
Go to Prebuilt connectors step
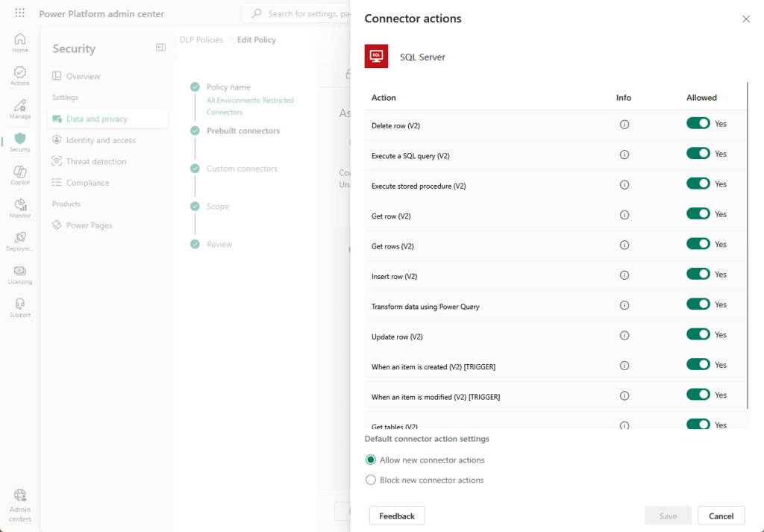(x=243, y=131)
